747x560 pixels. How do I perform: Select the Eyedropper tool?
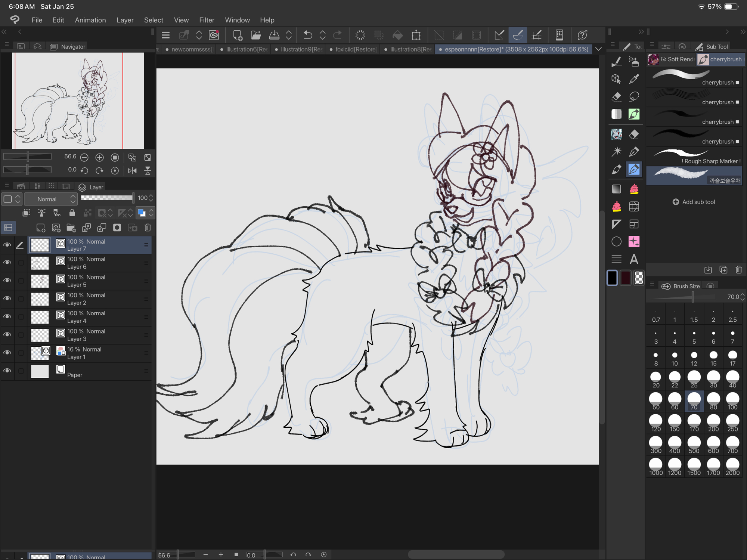coord(634,79)
